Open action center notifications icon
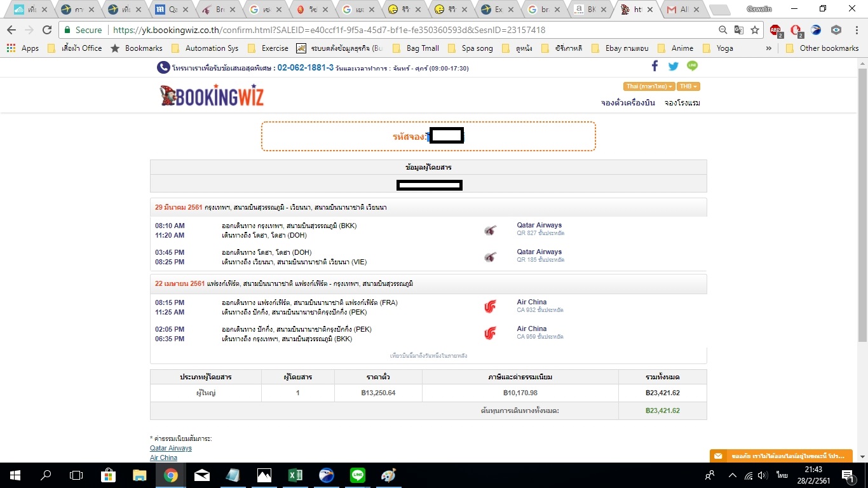This screenshot has width=868, height=488. click(x=848, y=475)
